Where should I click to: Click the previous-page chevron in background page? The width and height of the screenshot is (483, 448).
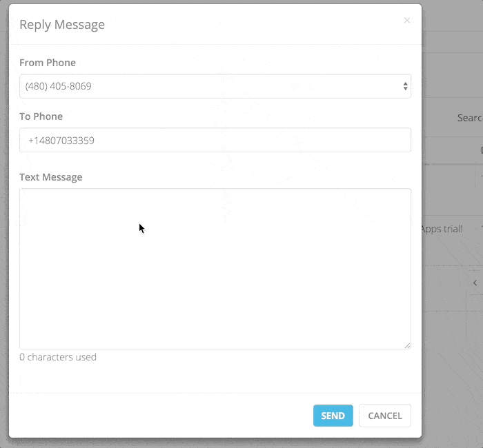(x=475, y=283)
